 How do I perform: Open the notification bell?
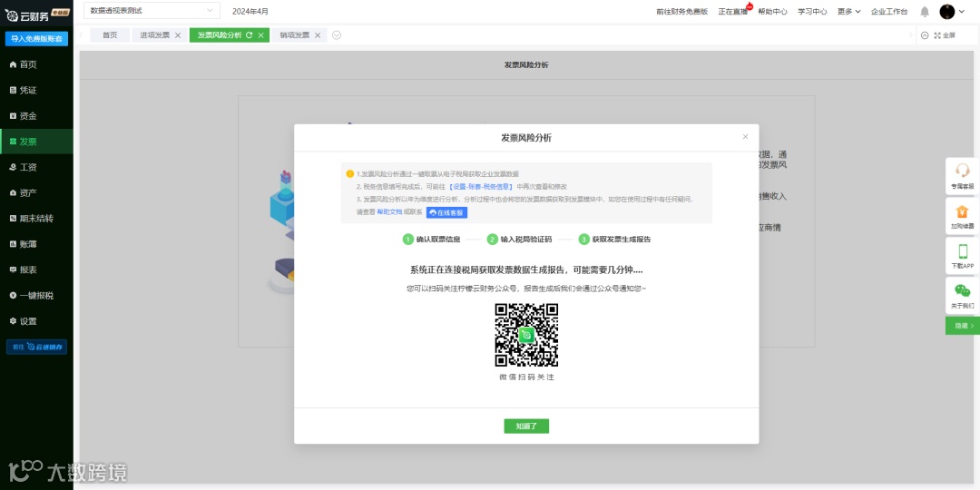click(x=925, y=11)
